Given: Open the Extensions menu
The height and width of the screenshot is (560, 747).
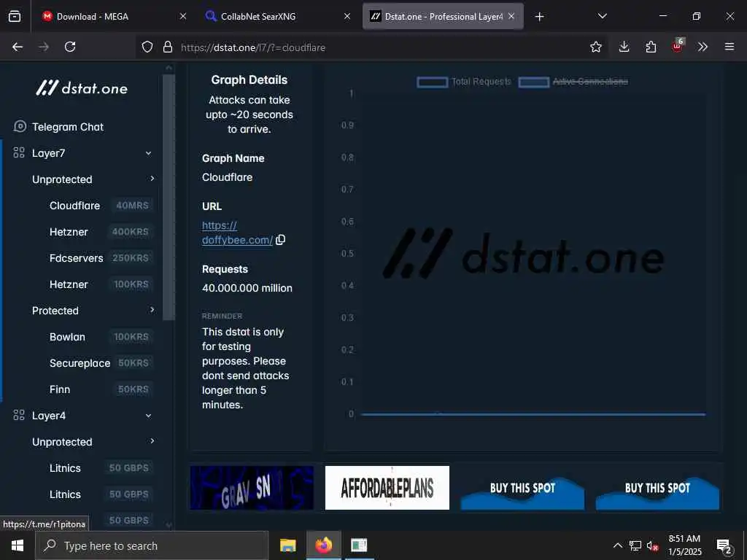Looking at the screenshot, I should click(x=651, y=47).
